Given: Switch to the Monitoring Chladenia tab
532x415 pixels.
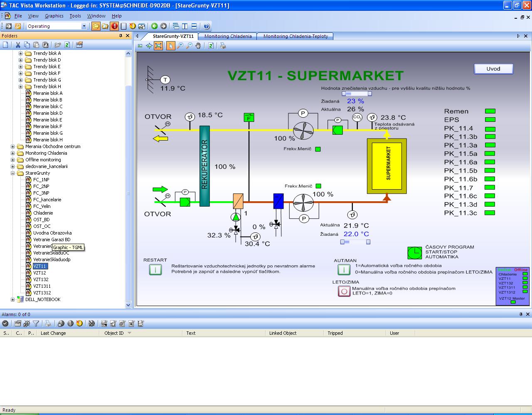Looking at the screenshot, I should (228, 36).
